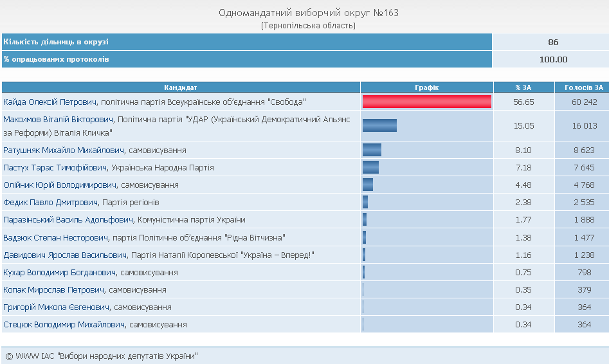Click the party text "Свобода" in first row
Viewport: 609px width, 364px height.
287,102
